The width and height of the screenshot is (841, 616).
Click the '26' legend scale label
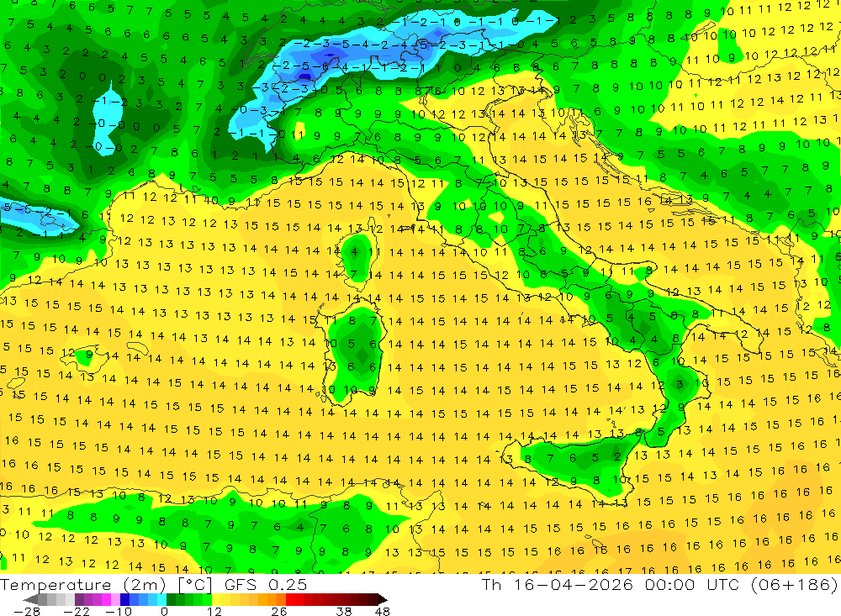279,611
